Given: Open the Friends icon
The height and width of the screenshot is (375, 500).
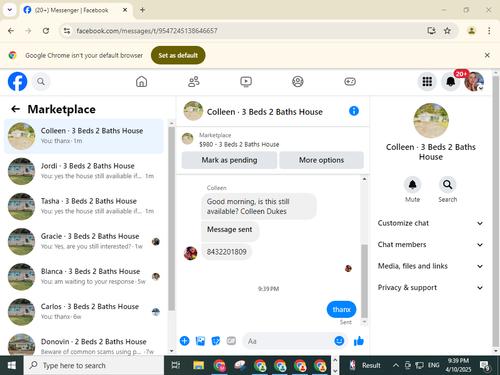Looking at the screenshot, I should pyautogui.click(x=194, y=81).
